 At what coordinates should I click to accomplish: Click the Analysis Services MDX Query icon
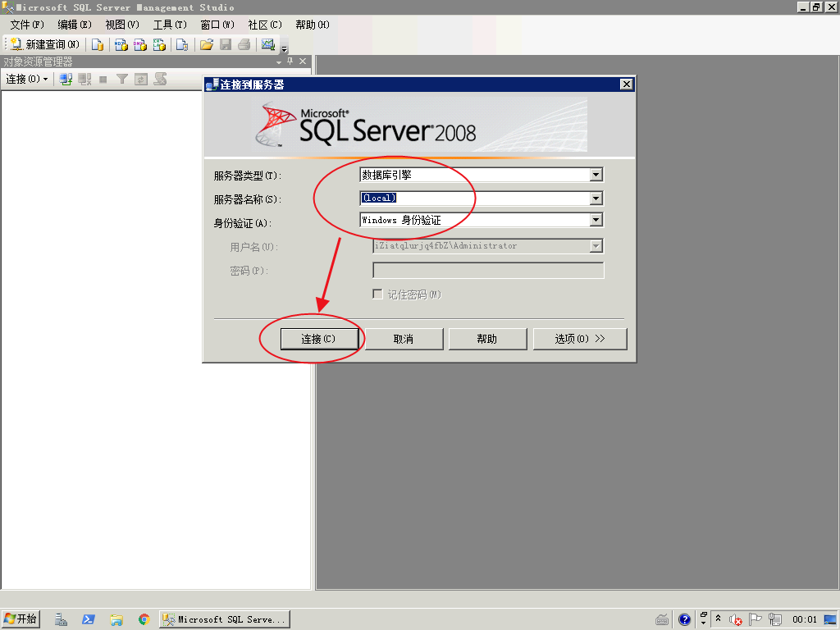click(121, 44)
